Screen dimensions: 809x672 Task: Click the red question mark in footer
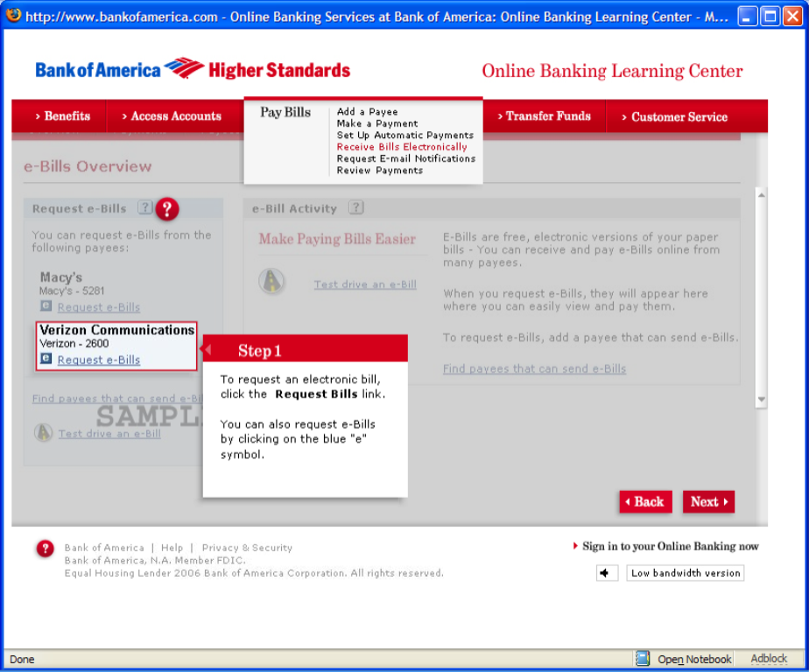point(46,549)
